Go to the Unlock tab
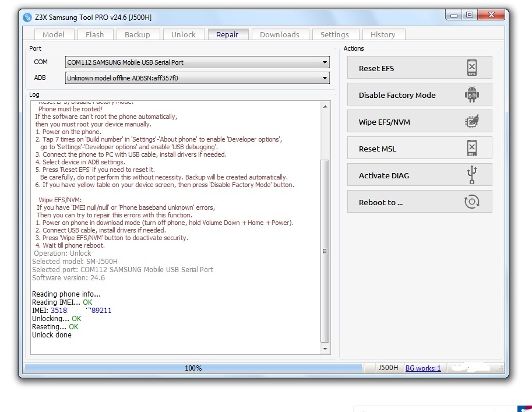 pyautogui.click(x=184, y=34)
